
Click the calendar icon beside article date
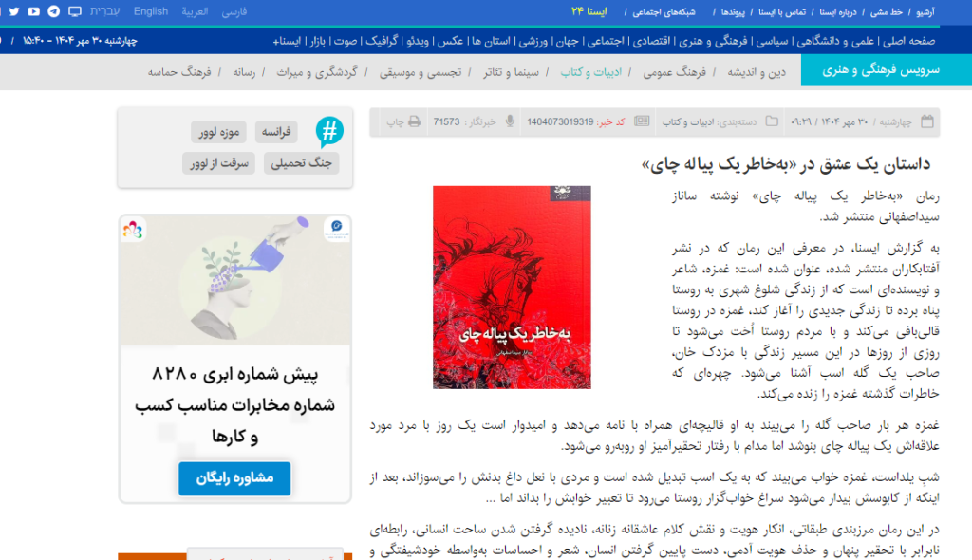pyautogui.click(x=927, y=122)
